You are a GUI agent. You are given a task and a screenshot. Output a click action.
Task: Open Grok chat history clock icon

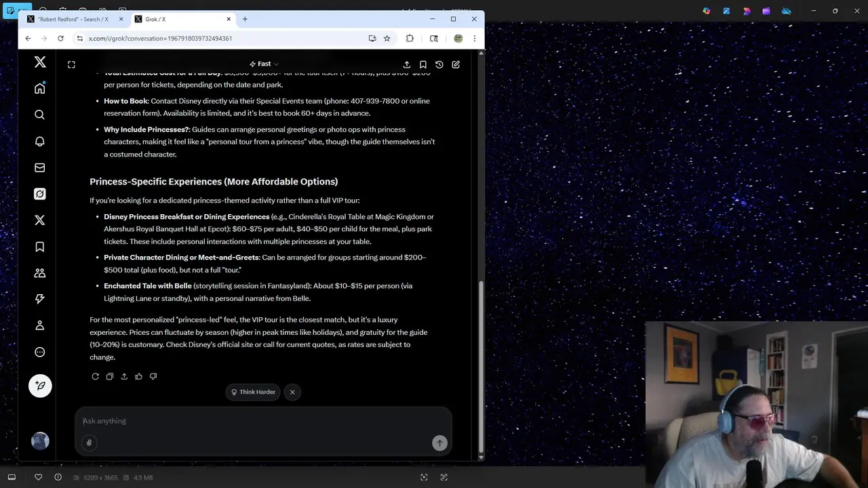pos(439,64)
